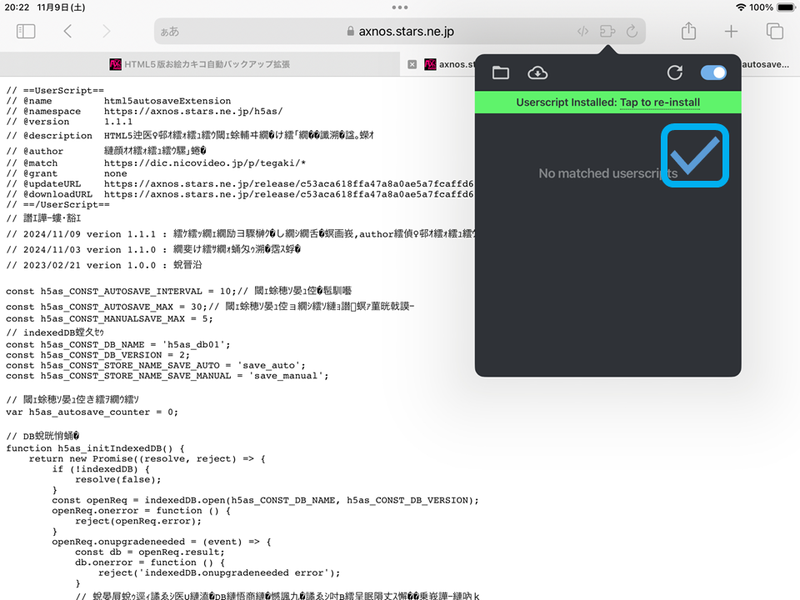Click the @version 1.1.1 line

[x=69, y=121]
